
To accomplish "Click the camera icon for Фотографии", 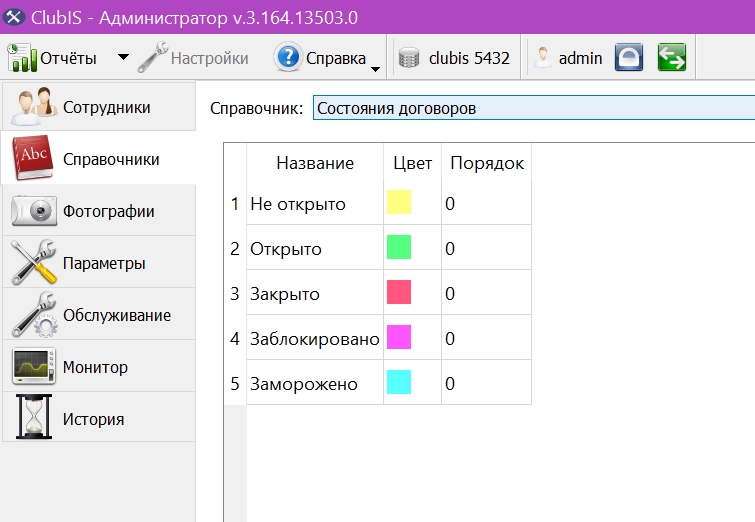I will [34, 210].
